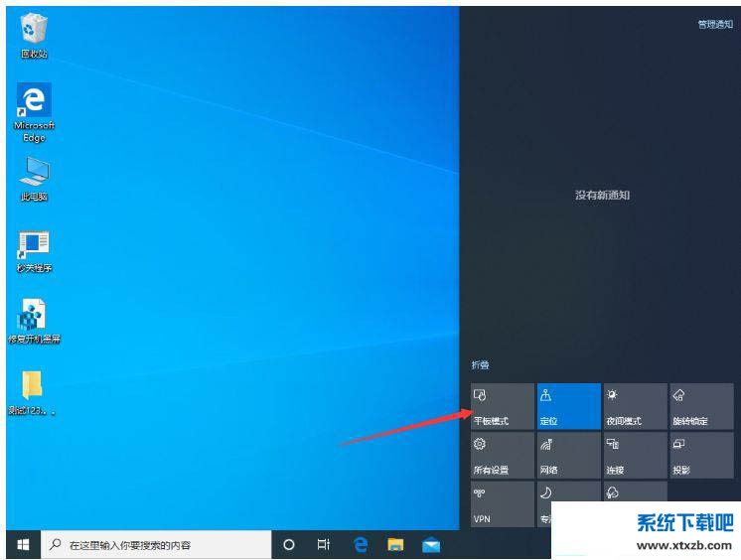
Task: Launch Edge from the taskbar
Action: pyautogui.click(x=361, y=545)
